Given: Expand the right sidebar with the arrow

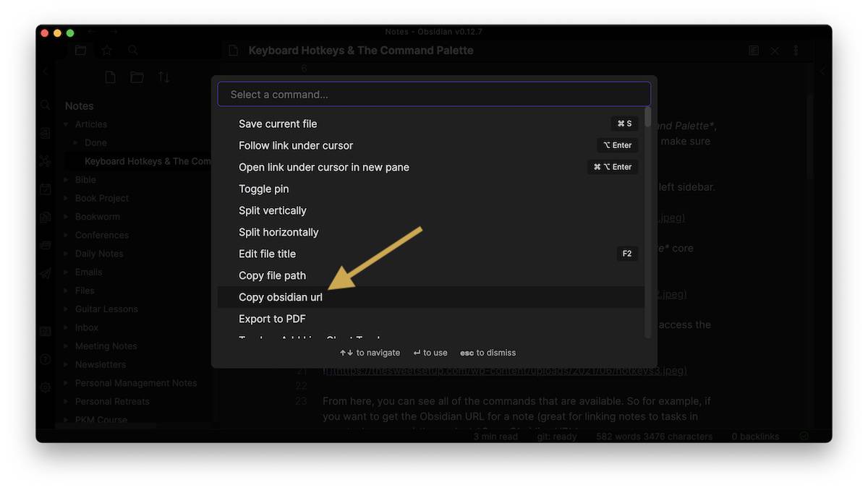Looking at the screenshot, I should 822,72.
